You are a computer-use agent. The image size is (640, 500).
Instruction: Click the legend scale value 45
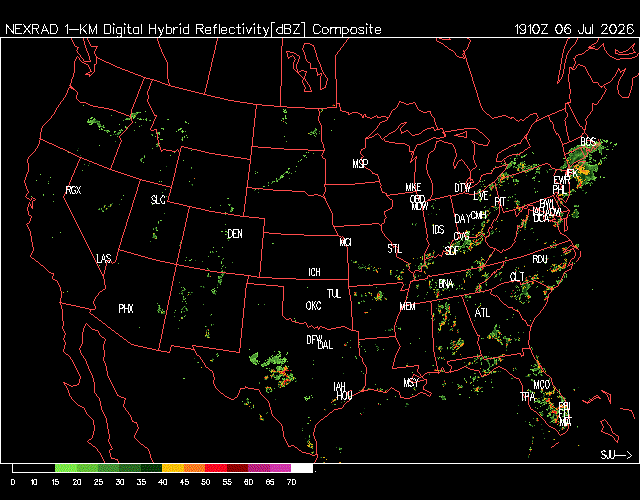pos(184,482)
